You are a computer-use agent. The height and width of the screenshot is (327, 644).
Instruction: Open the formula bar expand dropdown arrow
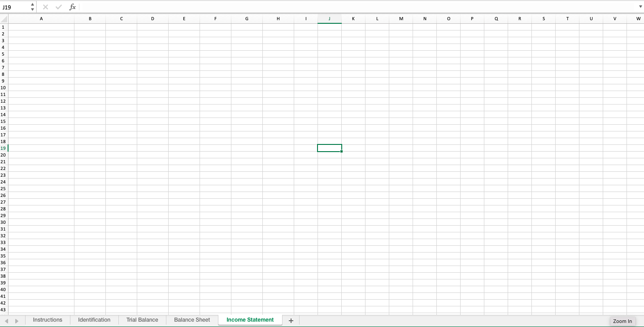(640, 7)
